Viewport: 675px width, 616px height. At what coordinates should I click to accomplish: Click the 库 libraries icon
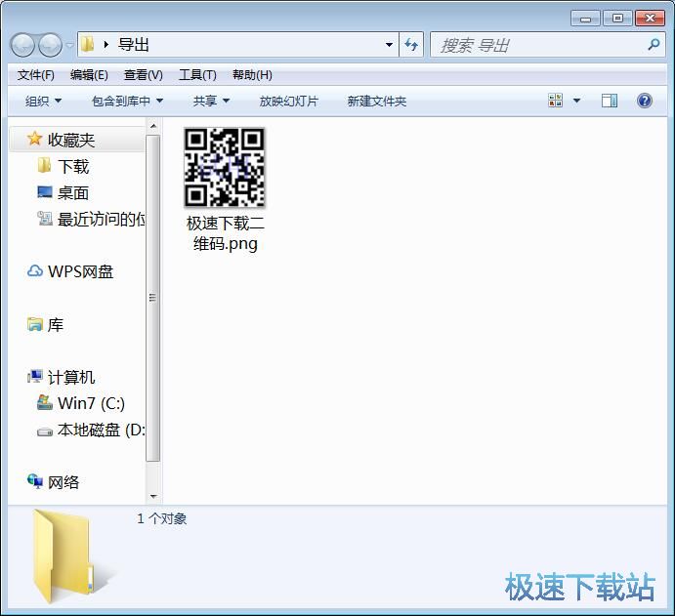coord(35,324)
